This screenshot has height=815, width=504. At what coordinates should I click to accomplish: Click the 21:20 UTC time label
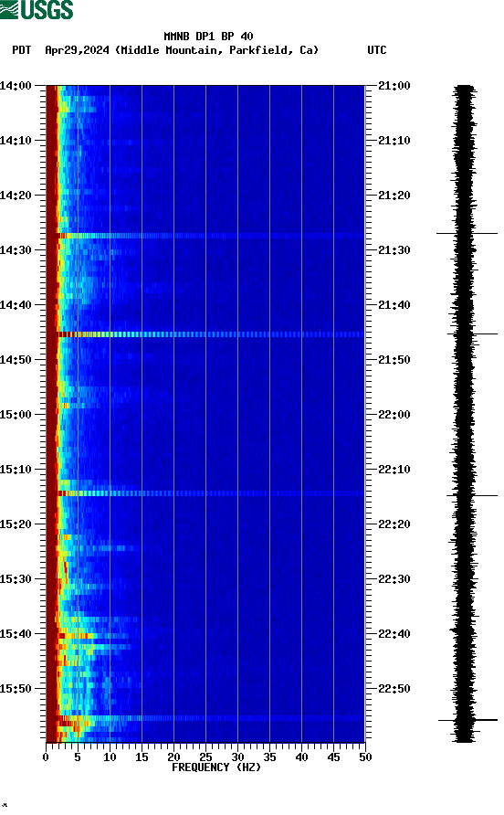click(x=394, y=196)
